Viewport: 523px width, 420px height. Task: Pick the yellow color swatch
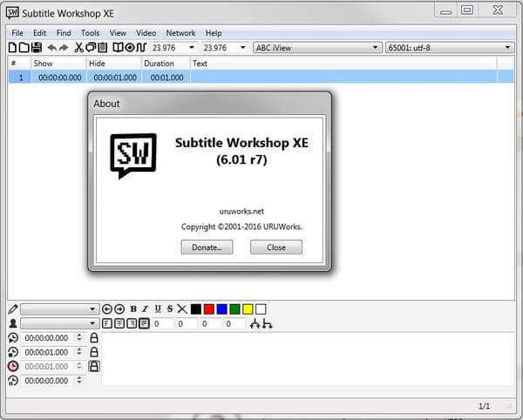[248, 309]
